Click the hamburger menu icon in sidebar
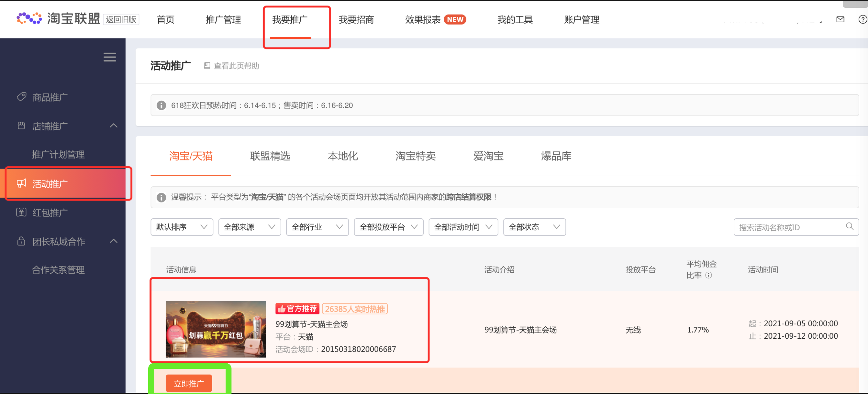 point(109,57)
